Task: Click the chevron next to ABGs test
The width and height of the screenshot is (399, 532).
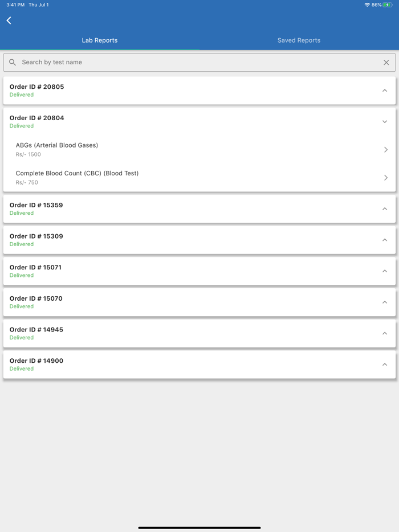Action: (386, 149)
